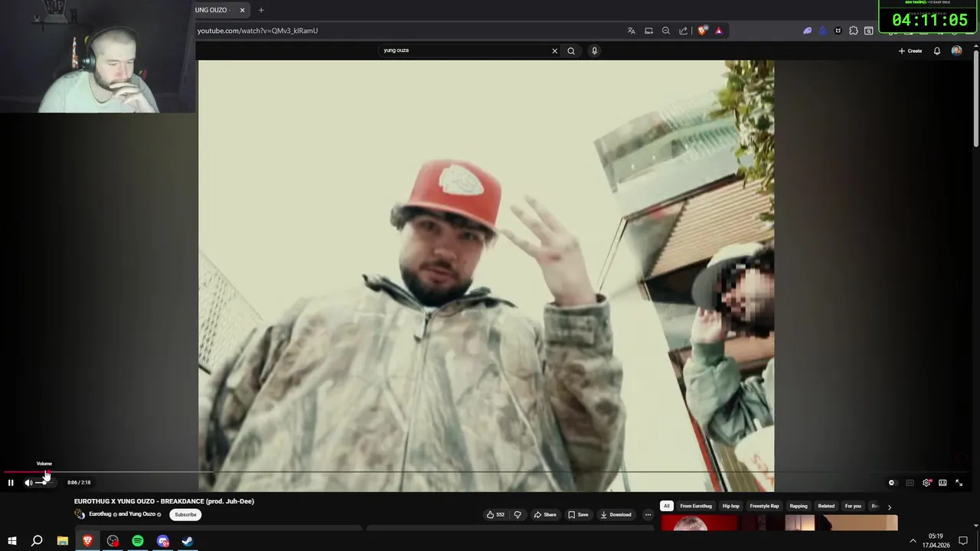Viewport: 980px width, 551px height.
Task: Click the Create button
Action: tap(910, 51)
